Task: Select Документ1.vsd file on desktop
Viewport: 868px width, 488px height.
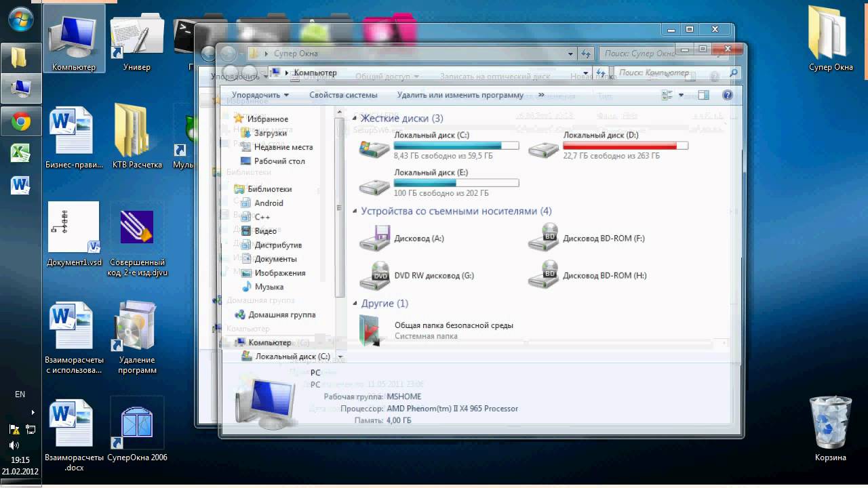Action: (x=74, y=234)
